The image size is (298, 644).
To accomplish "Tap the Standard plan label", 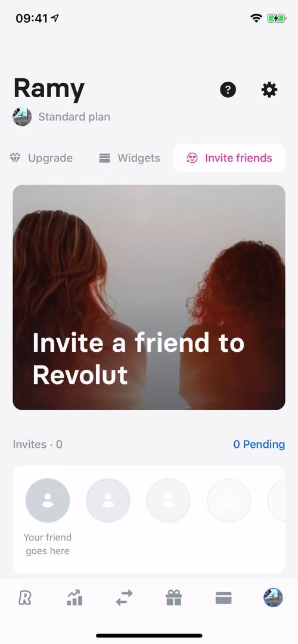I will pyautogui.click(x=74, y=117).
